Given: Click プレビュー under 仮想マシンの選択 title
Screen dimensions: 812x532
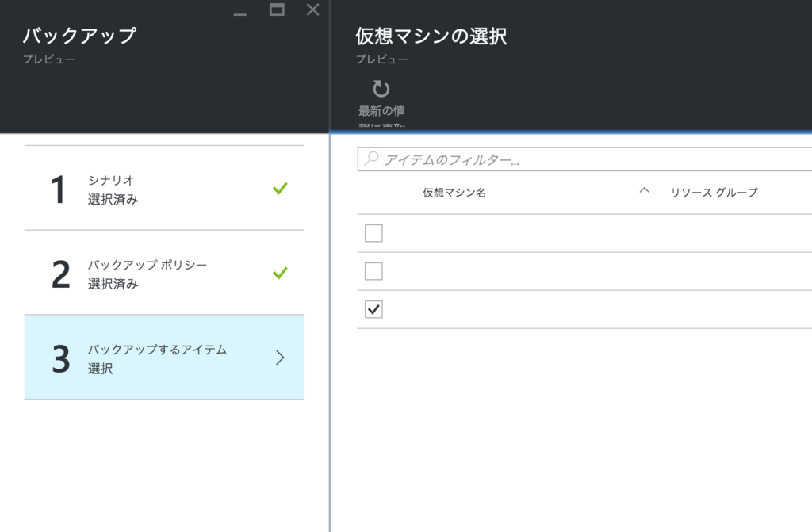Looking at the screenshot, I should (381, 59).
